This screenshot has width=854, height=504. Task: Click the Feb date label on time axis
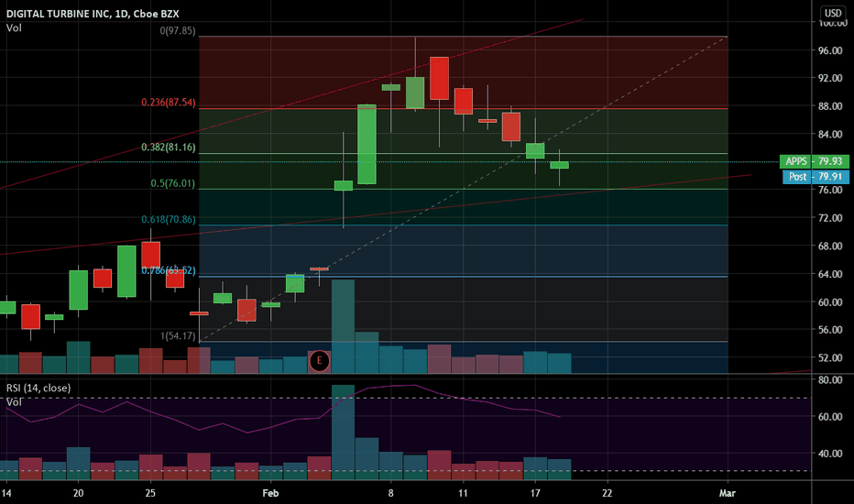coord(270,493)
